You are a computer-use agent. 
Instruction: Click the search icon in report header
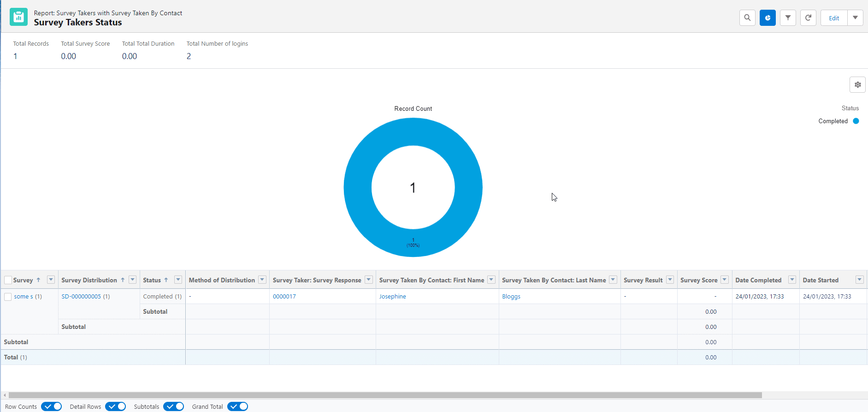pyautogui.click(x=747, y=18)
